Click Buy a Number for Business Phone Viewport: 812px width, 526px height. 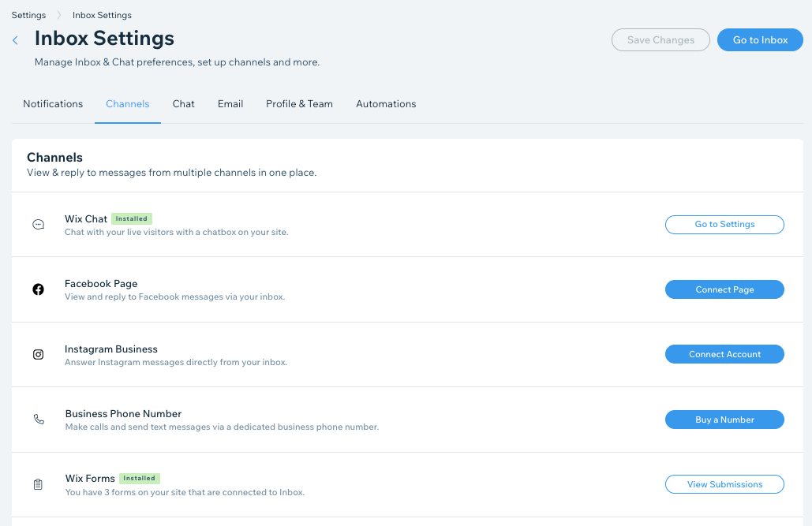pos(724,419)
